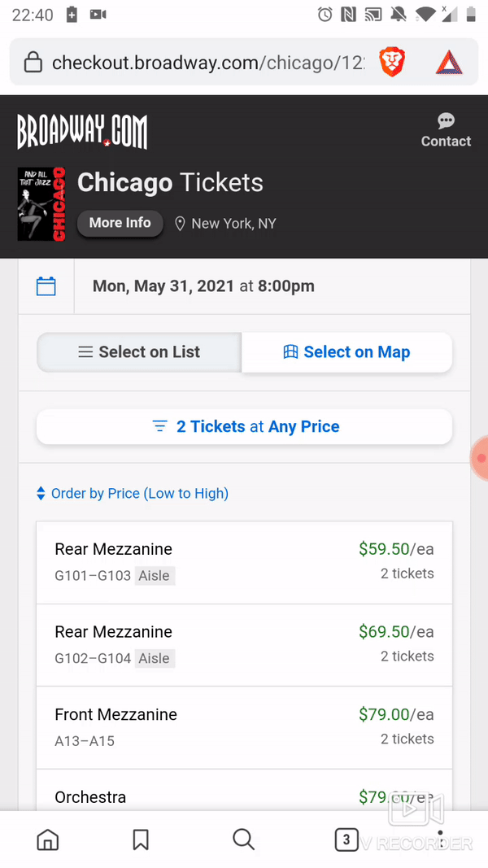
Task: Tap the search magnifier in bottom bar
Action: tap(243, 840)
